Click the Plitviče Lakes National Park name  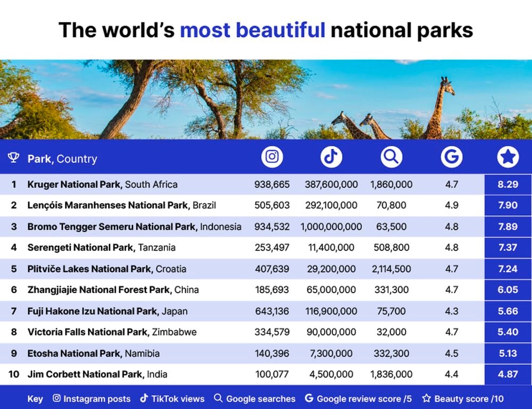[90, 269]
